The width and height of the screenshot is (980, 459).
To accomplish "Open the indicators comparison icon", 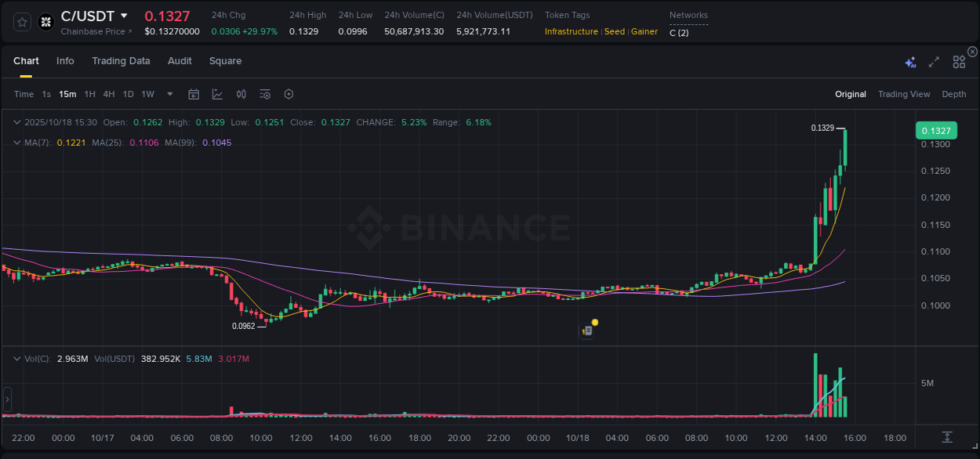I will [x=241, y=94].
